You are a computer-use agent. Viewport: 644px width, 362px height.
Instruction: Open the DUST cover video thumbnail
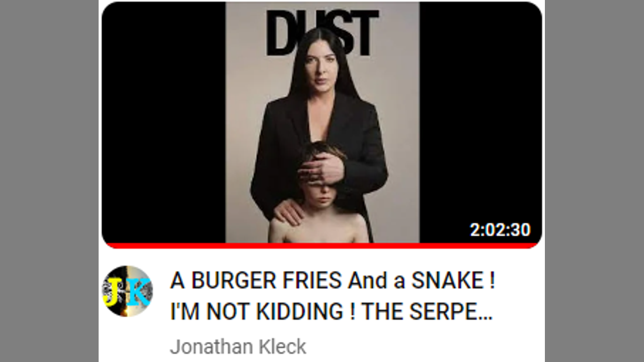point(322,124)
